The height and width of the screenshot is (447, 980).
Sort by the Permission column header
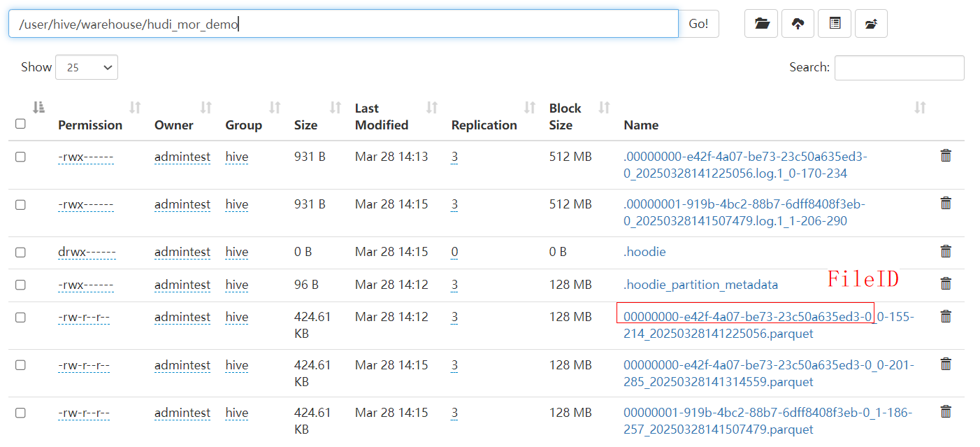point(90,125)
